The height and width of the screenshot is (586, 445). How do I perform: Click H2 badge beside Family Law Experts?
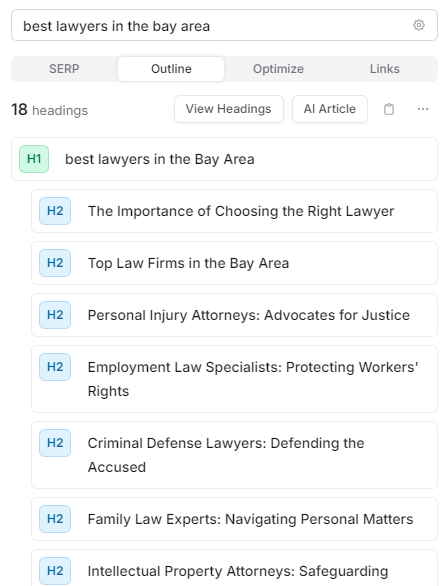55,519
